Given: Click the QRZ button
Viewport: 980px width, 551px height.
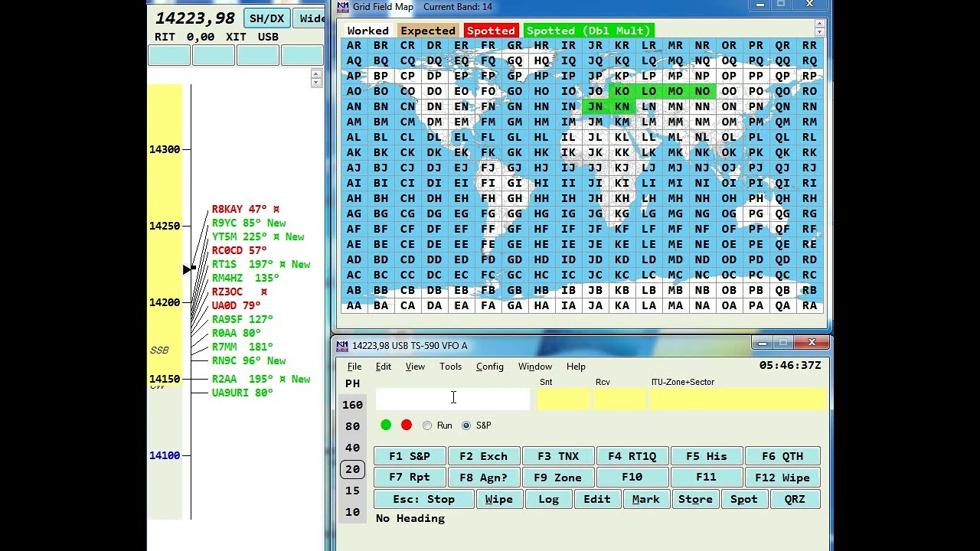Looking at the screenshot, I should (x=795, y=499).
